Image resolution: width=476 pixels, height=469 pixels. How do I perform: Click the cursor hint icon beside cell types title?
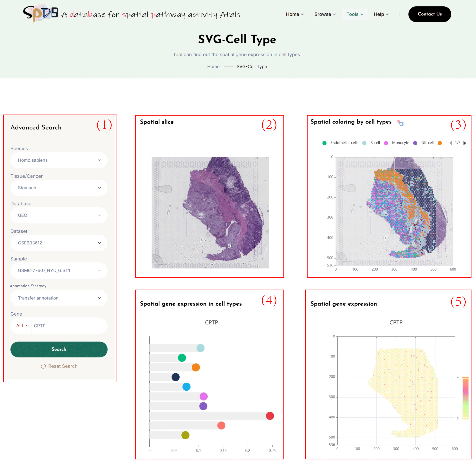(401, 123)
